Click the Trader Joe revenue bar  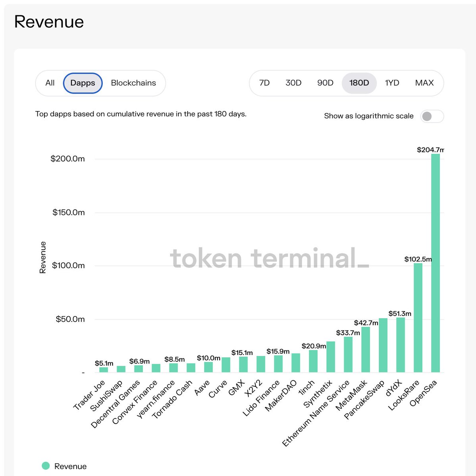[x=104, y=370]
